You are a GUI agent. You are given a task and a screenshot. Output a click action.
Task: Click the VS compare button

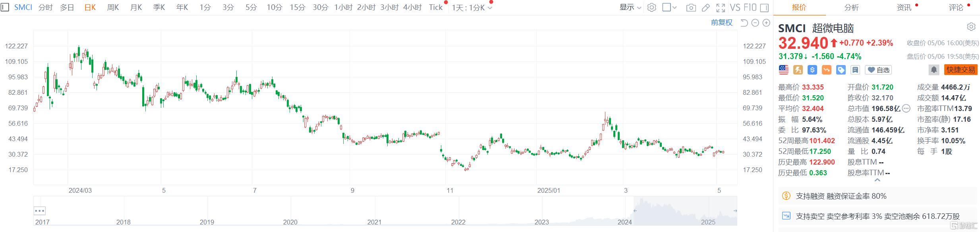tap(735, 7)
